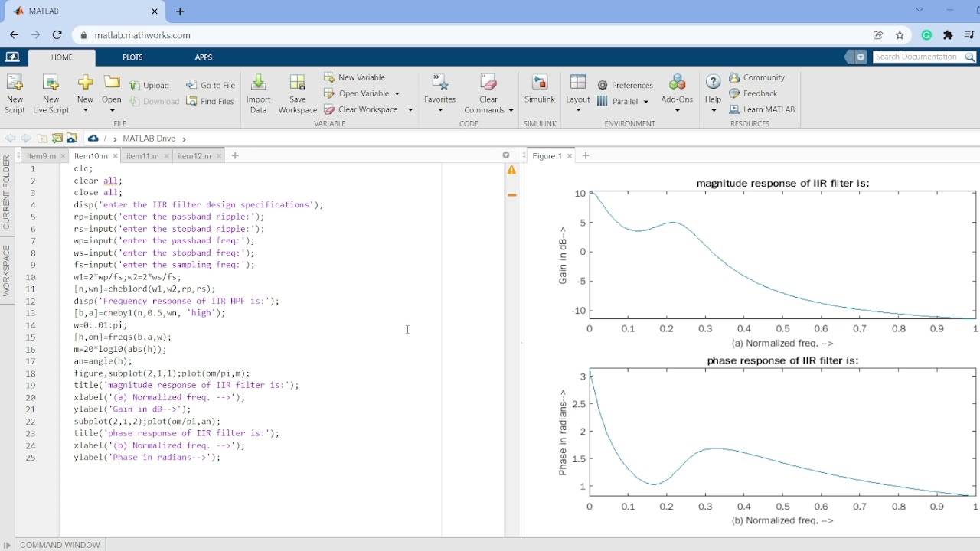This screenshot has height=551, width=980.
Task: Create a New Script
Action: coord(15,94)
